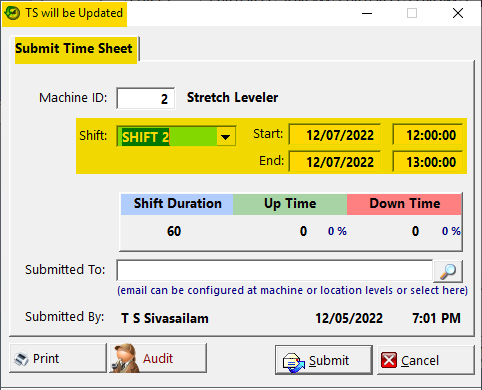Click the Machine ID input field
The width and height of the screenshot is (482, 390).
(146, 98)
